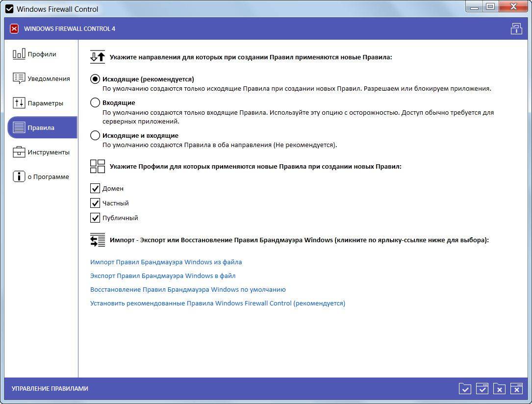Select the Исходящие (рекомендуется) radio button
This screenshot has width=532, height=404.
tap(95, 79)
